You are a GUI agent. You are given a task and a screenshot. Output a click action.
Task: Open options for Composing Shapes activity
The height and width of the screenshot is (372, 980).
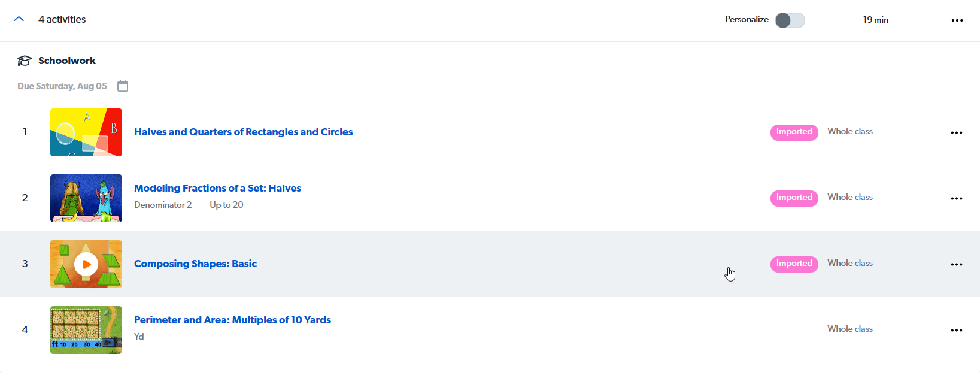click(956, 264)
